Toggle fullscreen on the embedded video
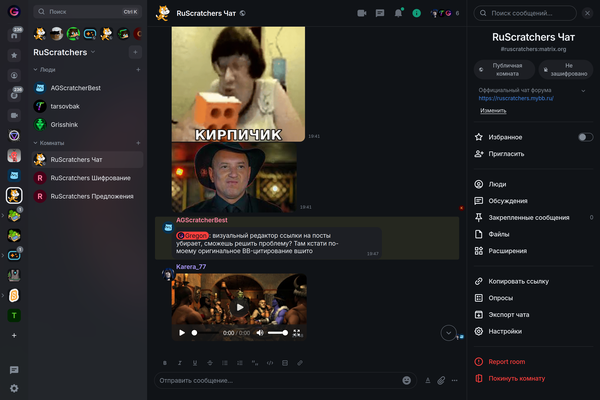The image size is (600, 400). 298,332
